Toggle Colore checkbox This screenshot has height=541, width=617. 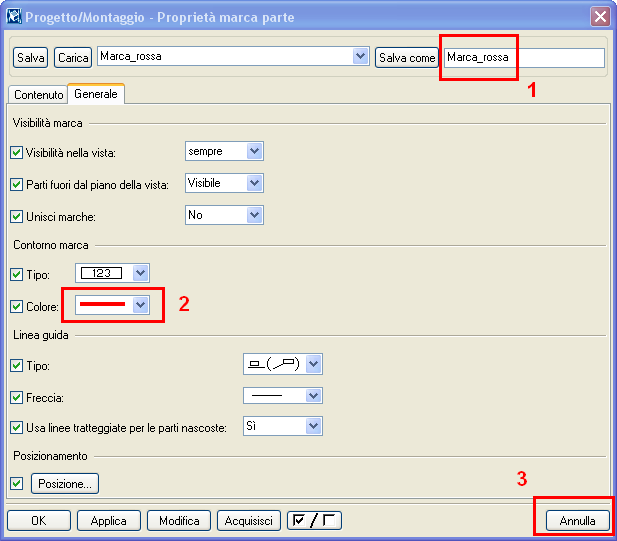click(x=17, y=306)
